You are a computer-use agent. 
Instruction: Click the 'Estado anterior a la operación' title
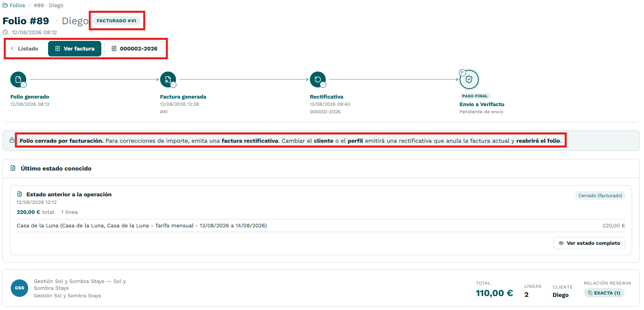point(69,194)
